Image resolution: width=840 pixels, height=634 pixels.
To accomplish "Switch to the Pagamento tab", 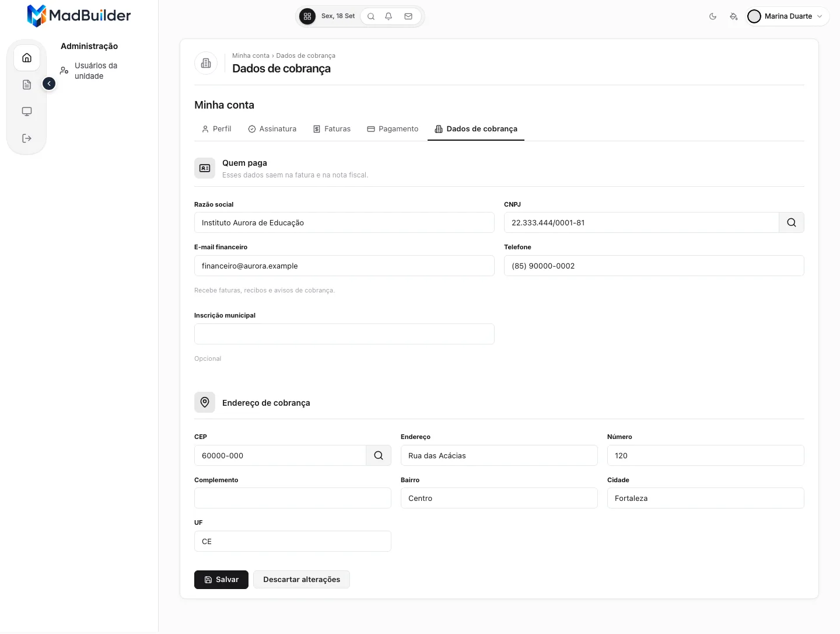I will tap(393, 129).
